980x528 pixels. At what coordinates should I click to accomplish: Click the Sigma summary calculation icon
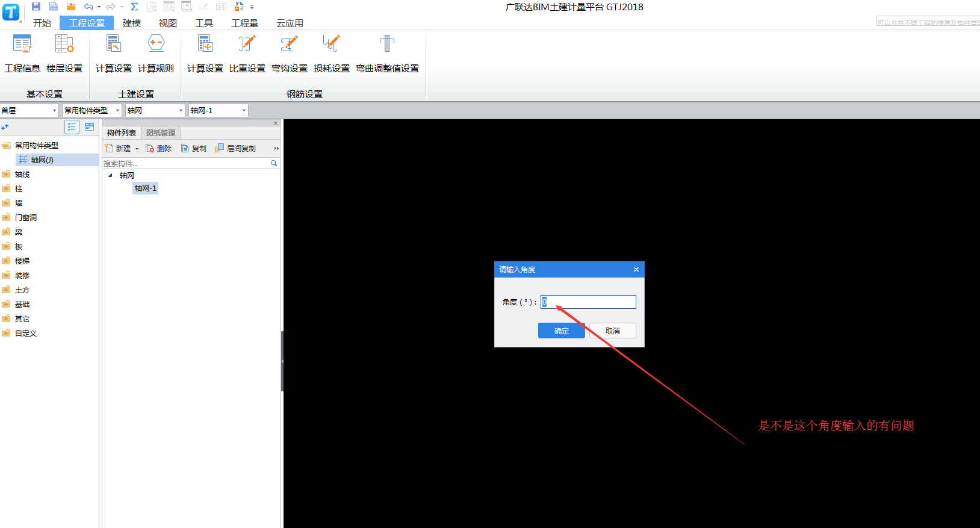(134, 7)
